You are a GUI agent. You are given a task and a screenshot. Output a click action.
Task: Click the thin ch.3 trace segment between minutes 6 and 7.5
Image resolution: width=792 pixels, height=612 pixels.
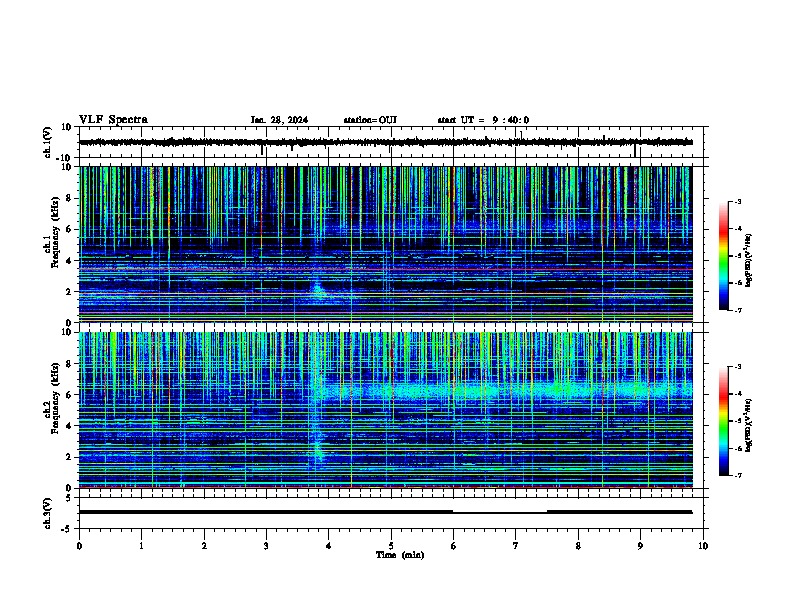[500, 513]
